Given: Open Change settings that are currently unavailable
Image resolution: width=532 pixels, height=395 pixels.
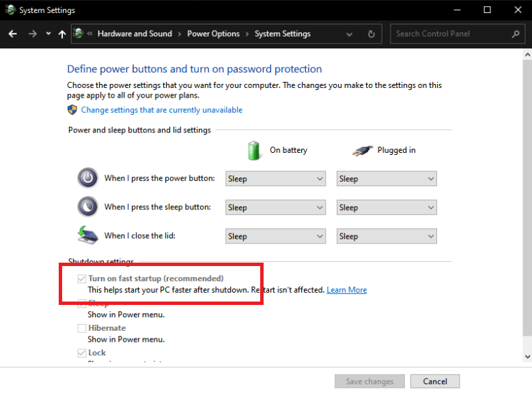Looking at the screenshot, I should tap(161, 110).
